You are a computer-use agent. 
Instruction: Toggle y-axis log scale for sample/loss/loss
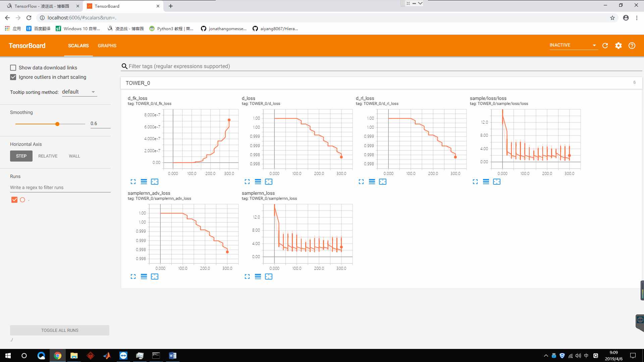coord(486,182)
